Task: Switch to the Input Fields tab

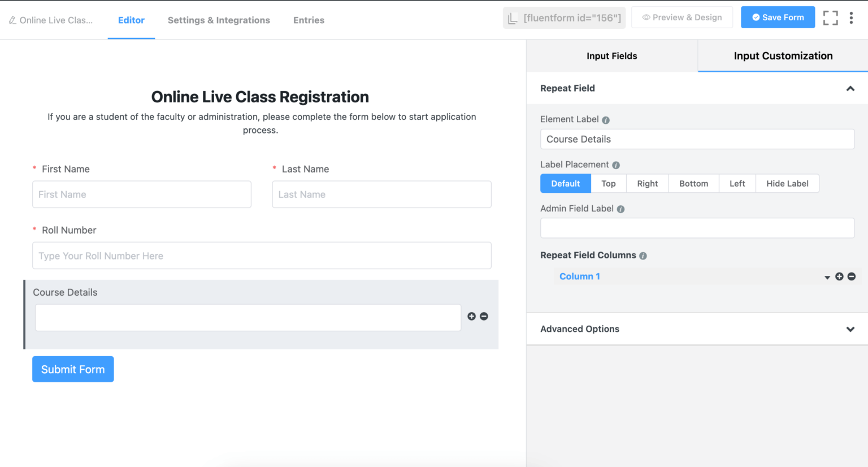Action: coord(612,56)
